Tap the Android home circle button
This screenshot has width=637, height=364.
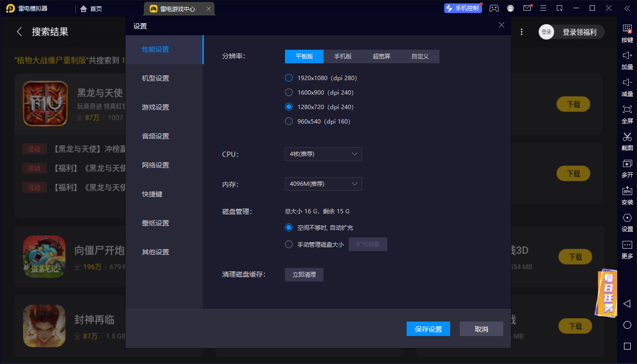[x=627, y=325]
